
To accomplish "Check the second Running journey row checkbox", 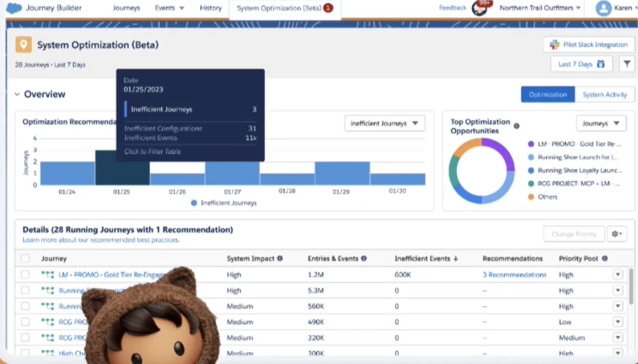I will pos(25,306).
